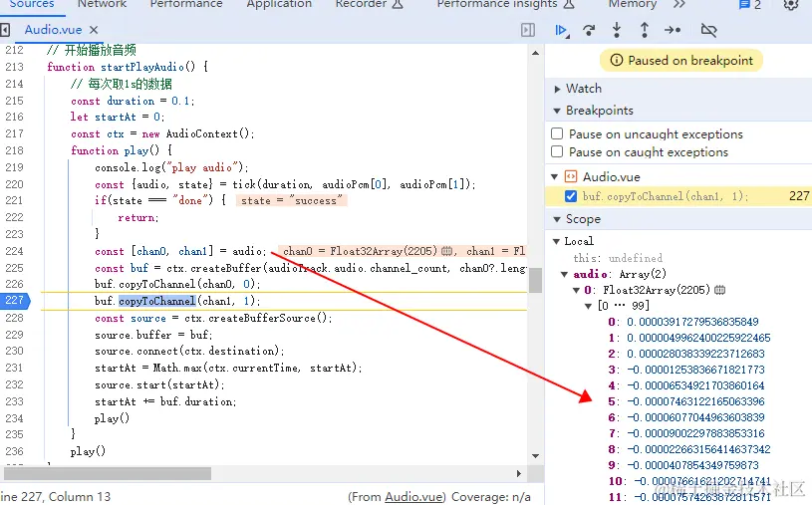Screen dimensions: 812x505
Task: Select scope value 0.00003917279536835849
Action: 692,322
